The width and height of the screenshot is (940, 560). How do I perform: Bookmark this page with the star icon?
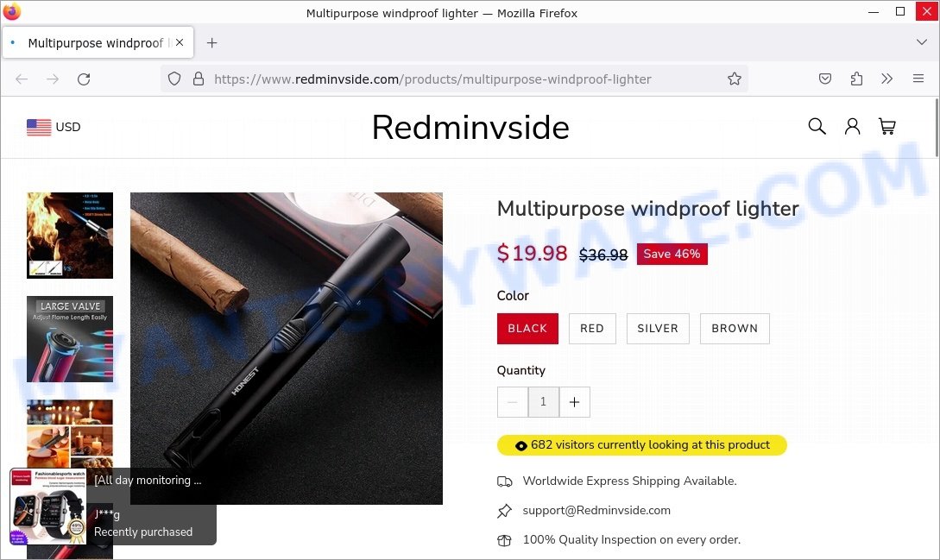click(x=735, y=79)
